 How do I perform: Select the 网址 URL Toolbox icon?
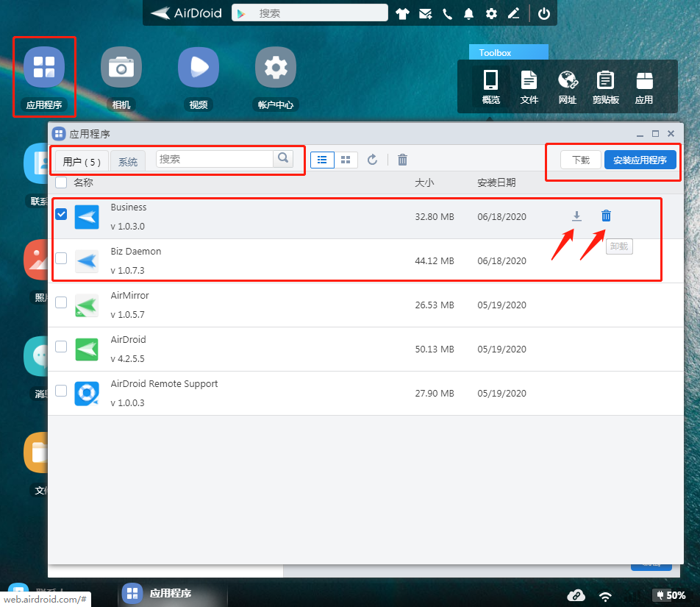coord(568,87)
